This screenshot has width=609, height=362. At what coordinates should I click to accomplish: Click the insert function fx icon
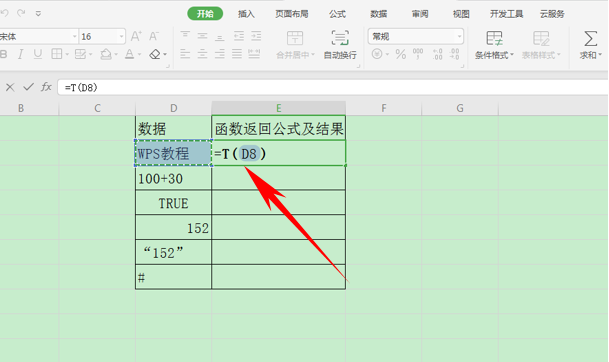pyautogui.click(x=46, y=87)
